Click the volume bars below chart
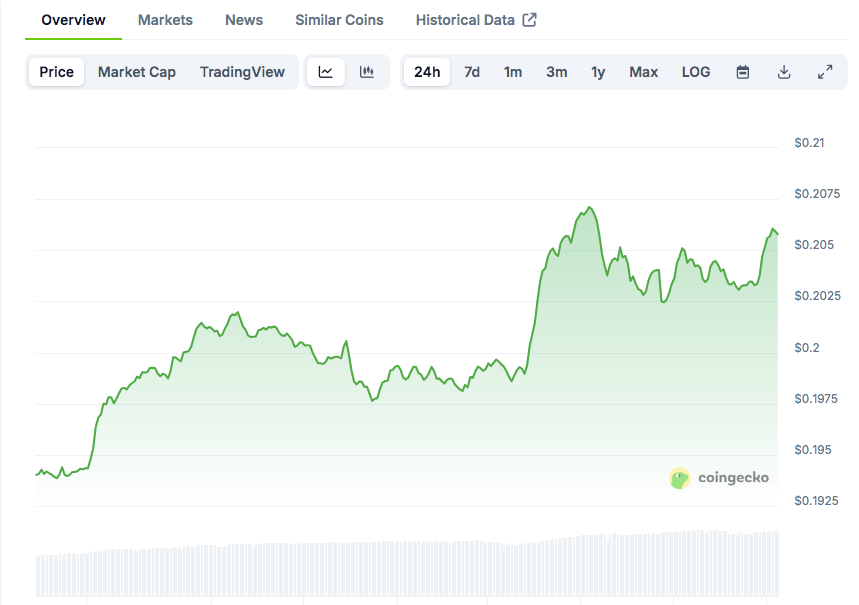Viewport: 859px width, 605px height. pos(400,568)
